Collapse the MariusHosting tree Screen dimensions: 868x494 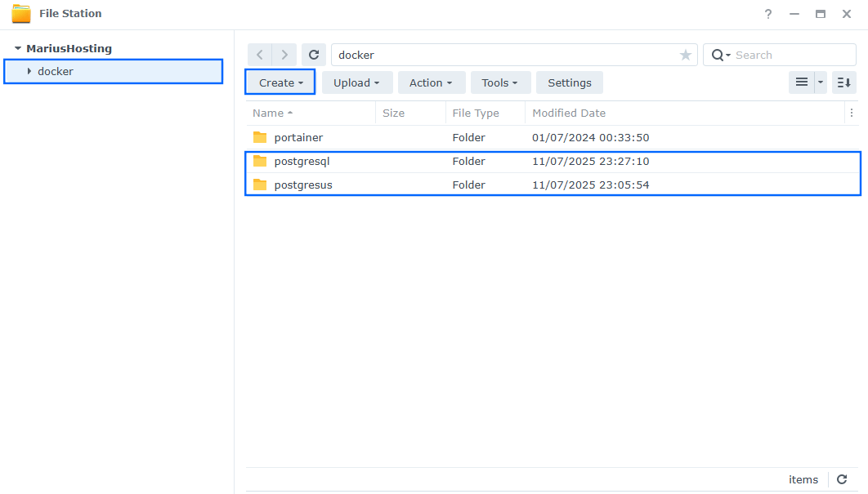(19, 48)
